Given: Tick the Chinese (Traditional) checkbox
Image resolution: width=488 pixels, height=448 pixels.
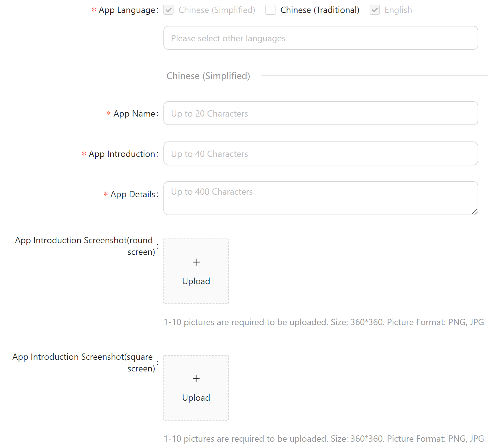Looking at the screenshot, I should coord(270,10).
